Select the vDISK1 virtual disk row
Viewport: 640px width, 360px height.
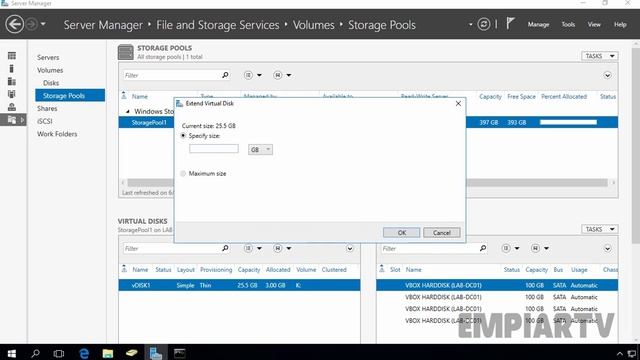239,285
